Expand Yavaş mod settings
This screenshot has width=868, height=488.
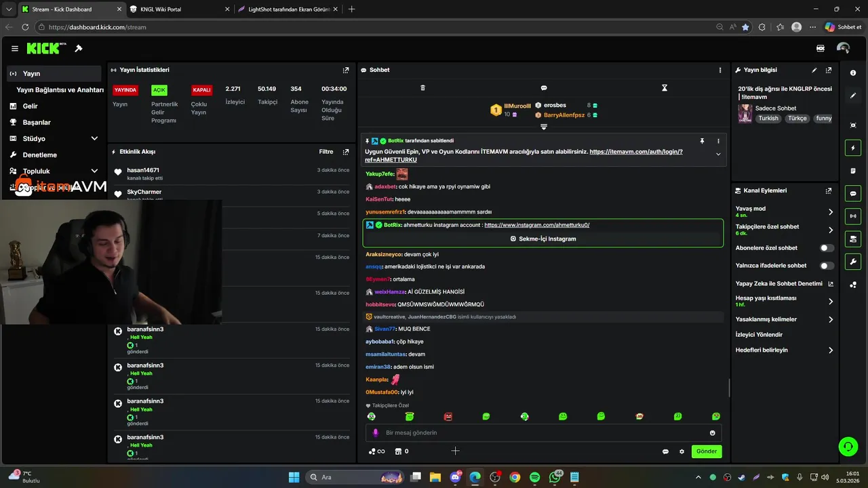[831, 212]
